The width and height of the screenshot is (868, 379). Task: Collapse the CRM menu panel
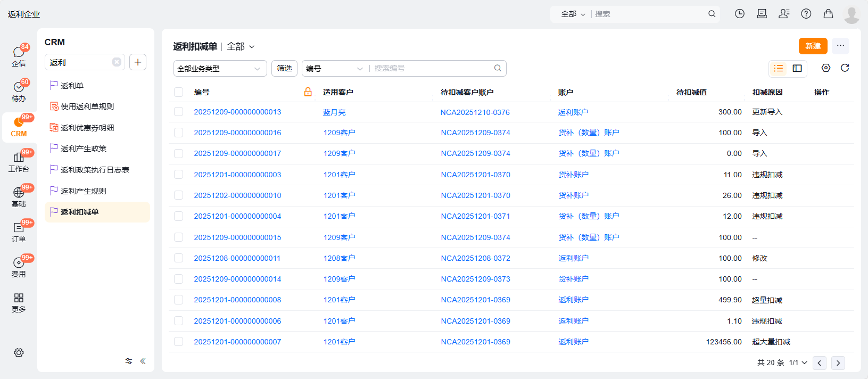(143, 361)
